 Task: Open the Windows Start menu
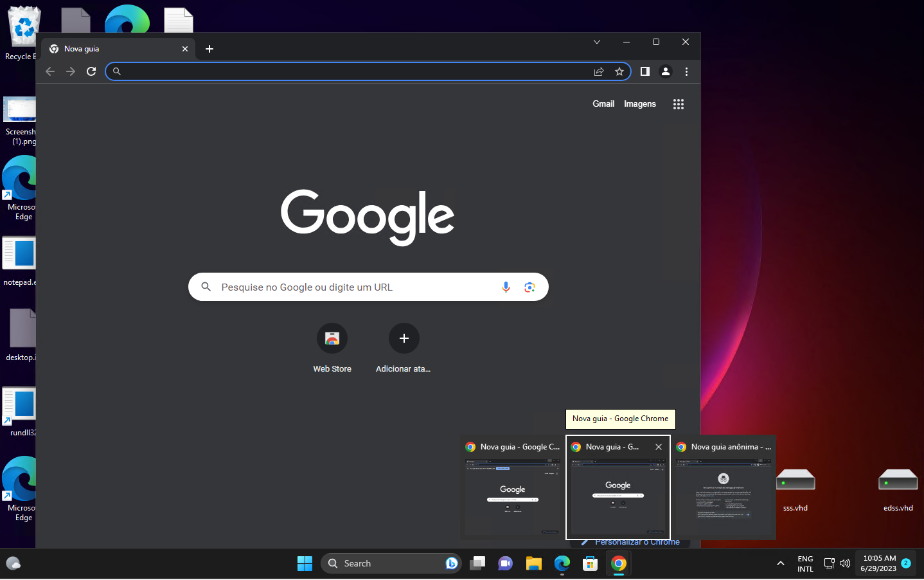tap(305, 564)
